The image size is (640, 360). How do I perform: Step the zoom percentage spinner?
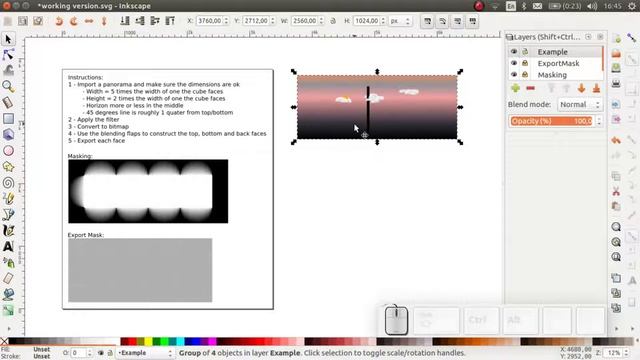[x=626, y=353]
